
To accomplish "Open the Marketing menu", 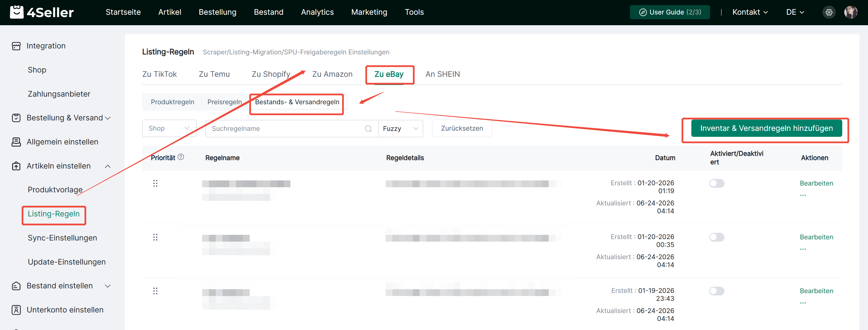I will pyautogui.click(x=369, y=12).
